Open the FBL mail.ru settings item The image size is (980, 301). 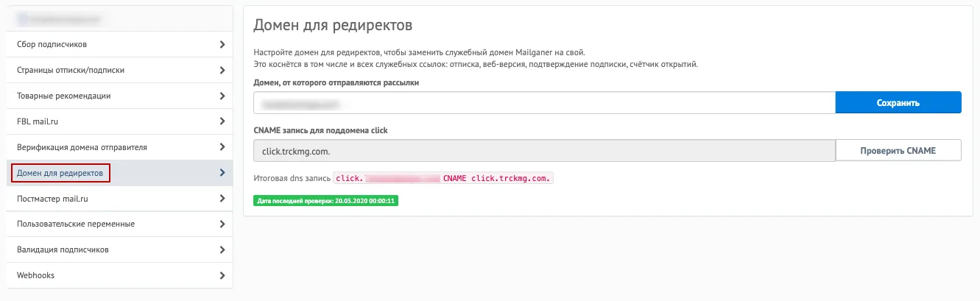tap(119, 121)
